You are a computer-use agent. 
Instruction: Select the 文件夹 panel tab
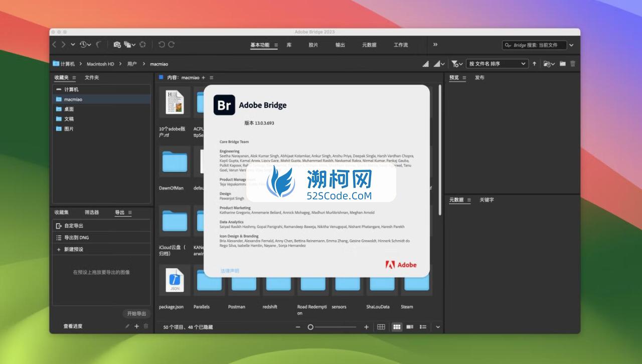click(x=92, y=78)
